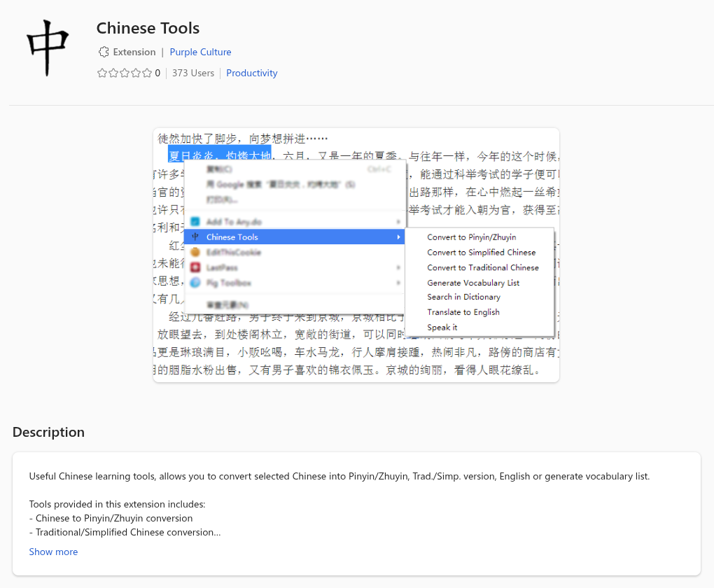Viewport: 714px width, 588px height.
Task: Select the Add To Any.do entry
Action: pos(294,222)
